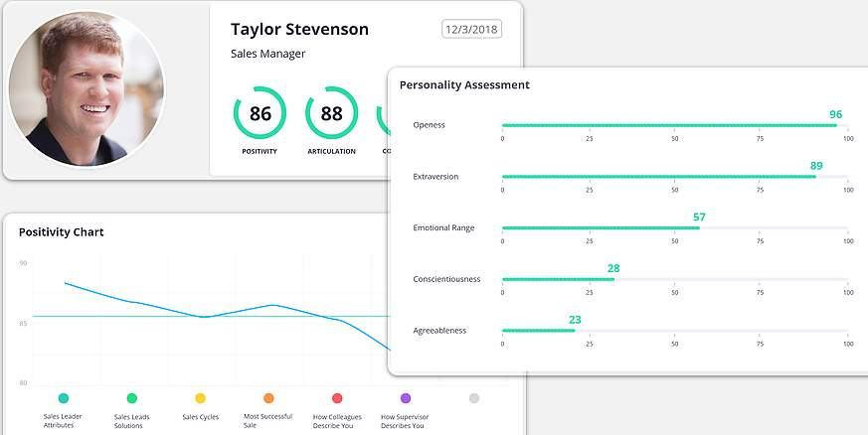Image resolution: width=868 pixels, height=435 pixels.
Task: Select the green Sales Leads Solutions dot
Action: [132, 398]
